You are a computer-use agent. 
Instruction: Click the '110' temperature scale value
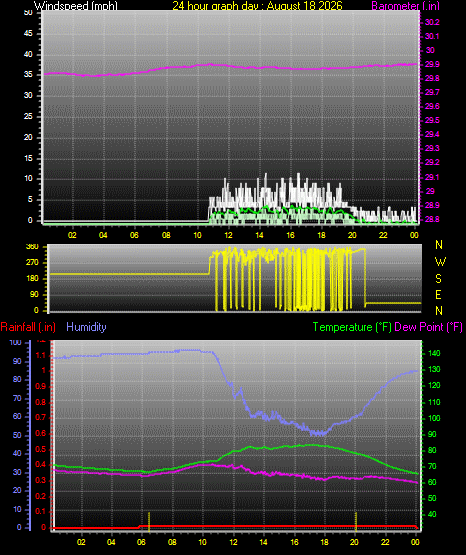(x=434, y=402)
